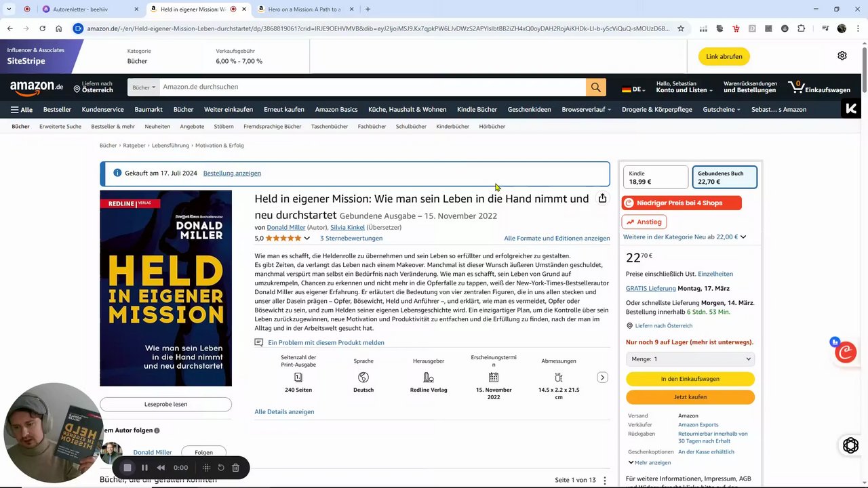This screenshot has width=868, height=488.
Task: Open the Gutscheine dropdown
Action: pos(722,109)
